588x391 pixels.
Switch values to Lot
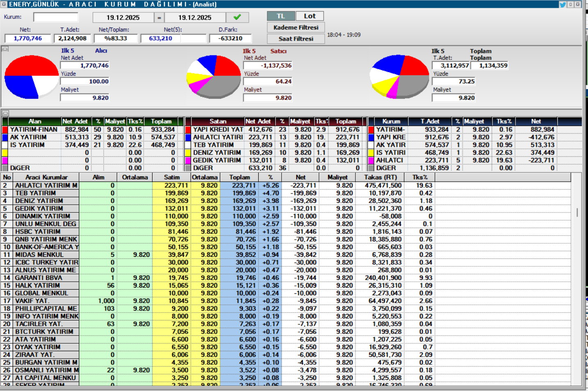pos(310,16)
